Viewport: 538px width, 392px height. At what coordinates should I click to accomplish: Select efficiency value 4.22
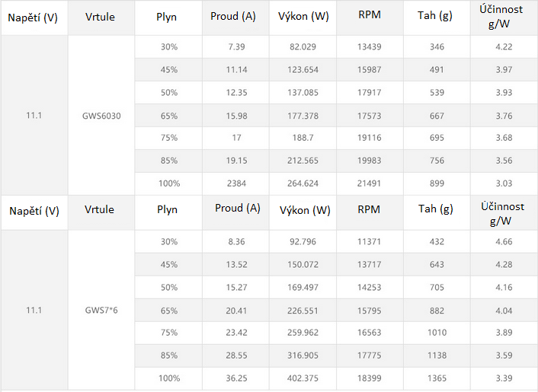click(x=504, y=46)
